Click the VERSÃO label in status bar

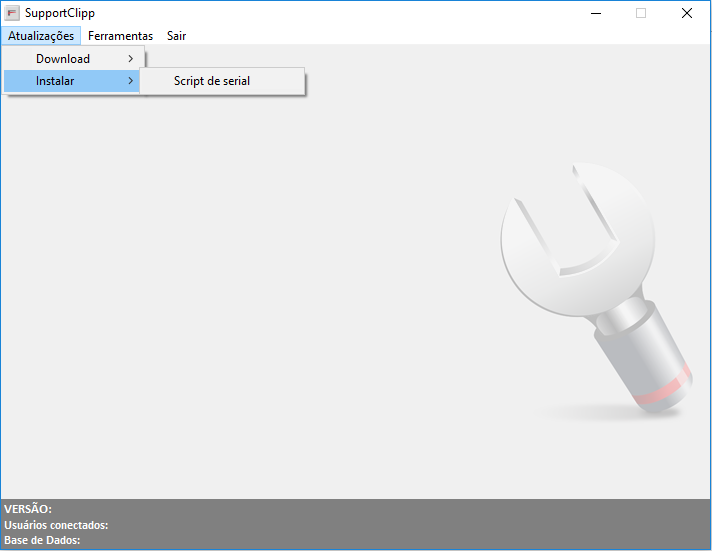[28, 509]
